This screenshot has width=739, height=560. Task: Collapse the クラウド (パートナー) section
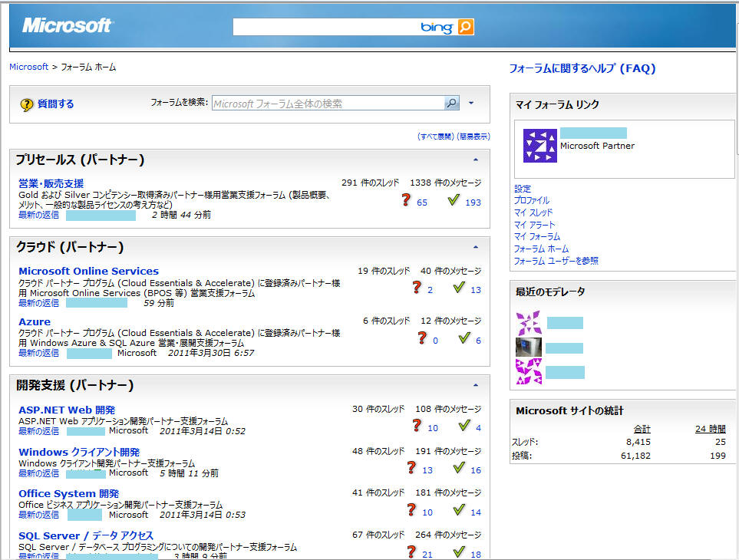(x=476, y=247)
